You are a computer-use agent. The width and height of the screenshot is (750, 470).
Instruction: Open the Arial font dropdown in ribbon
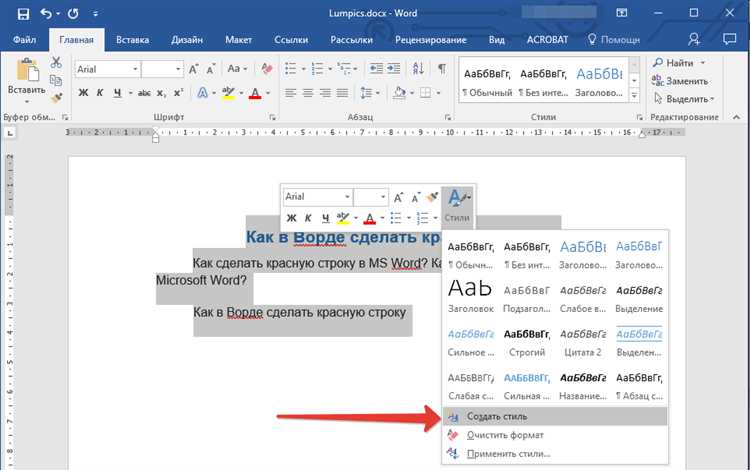135,69
